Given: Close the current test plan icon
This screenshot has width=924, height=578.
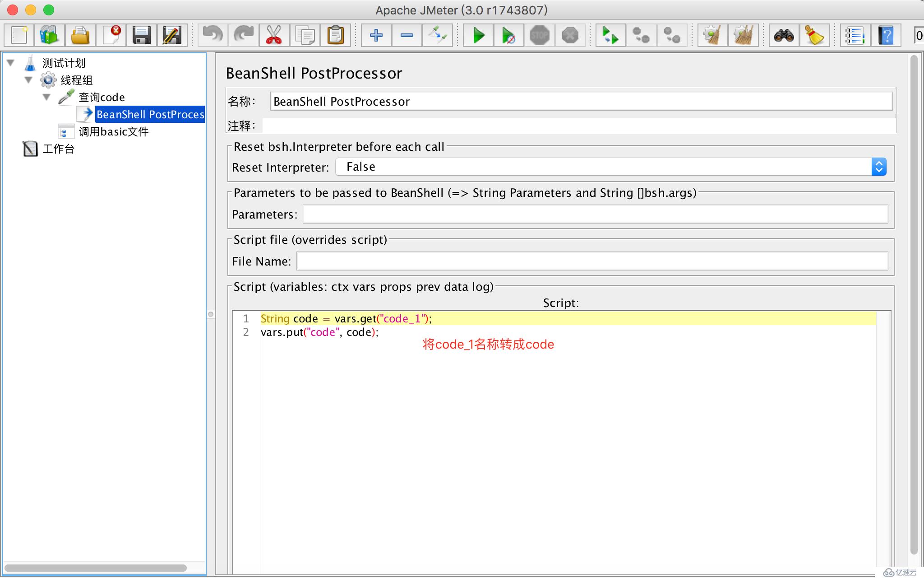Looking at the screenshot, I should click(111, 35).
